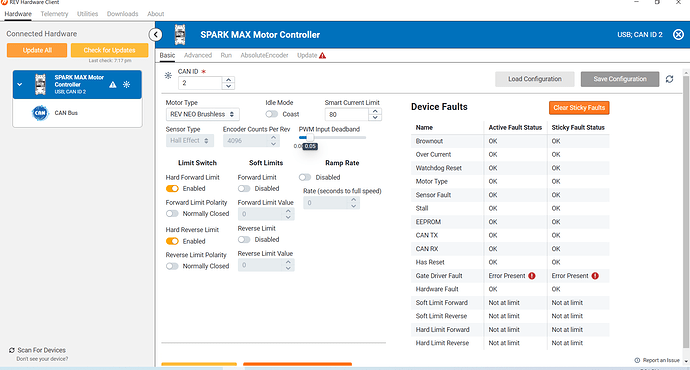This screenshot has height=370, width=690.
Task: Disable the Hard Forward Limit switch
Action: tap(172, 189)
